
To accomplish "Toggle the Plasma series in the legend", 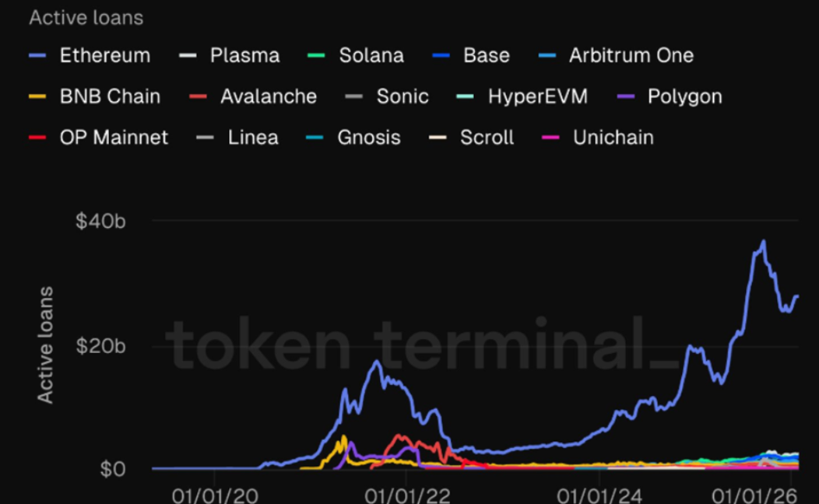I will [x=244, y=56].
